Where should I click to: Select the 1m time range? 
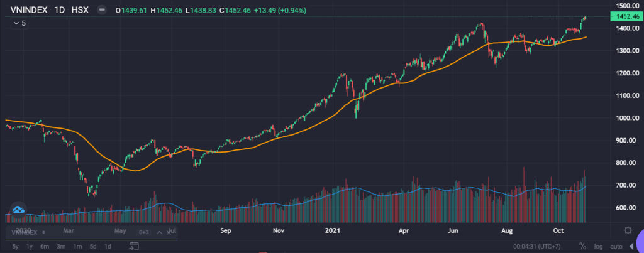click(77, 247)
